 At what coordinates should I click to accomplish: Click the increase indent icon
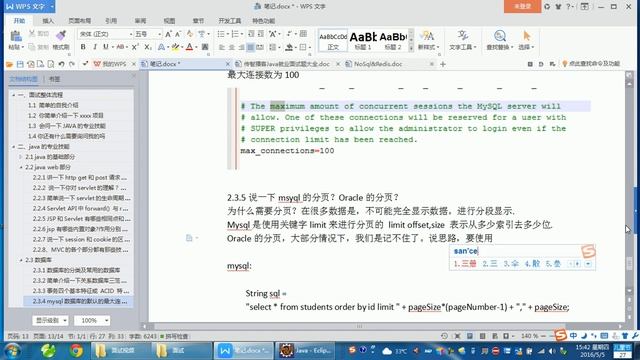pyautogui.click(x=261, y=34)
